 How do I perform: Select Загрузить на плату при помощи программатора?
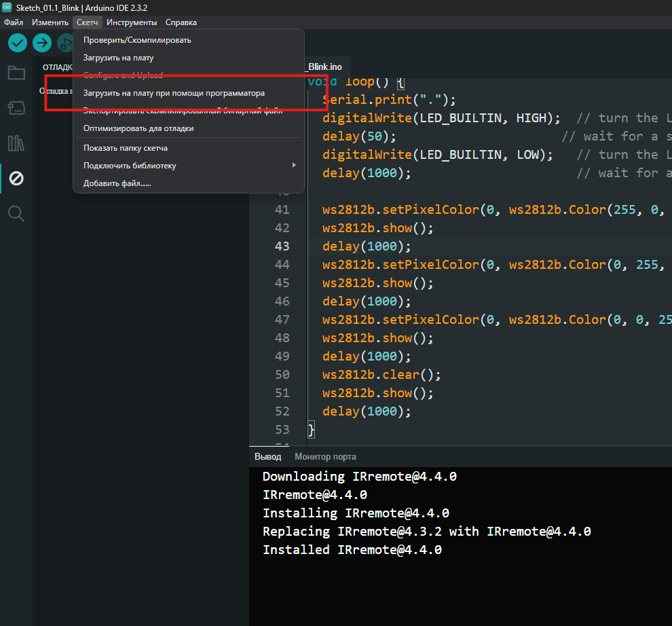(189, 93)
